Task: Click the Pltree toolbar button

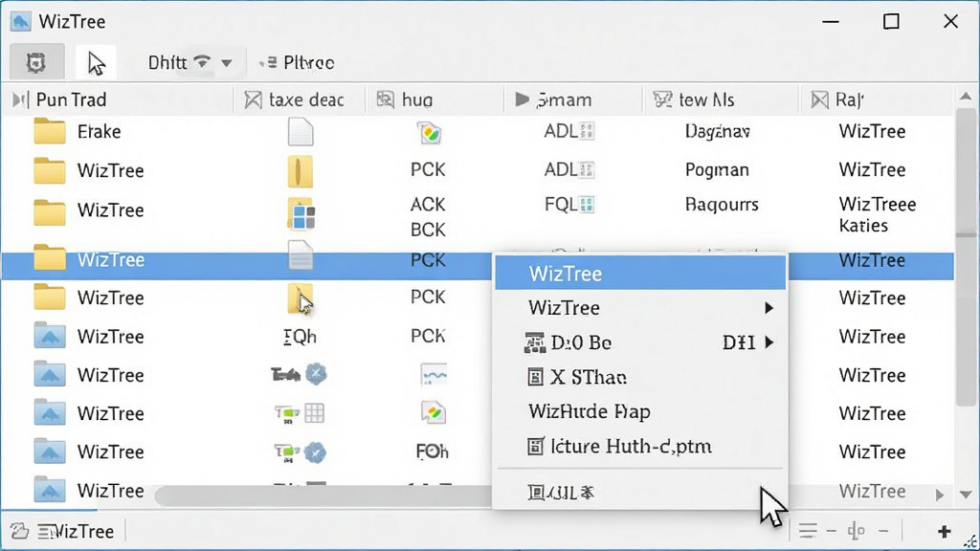Action: 298,62
